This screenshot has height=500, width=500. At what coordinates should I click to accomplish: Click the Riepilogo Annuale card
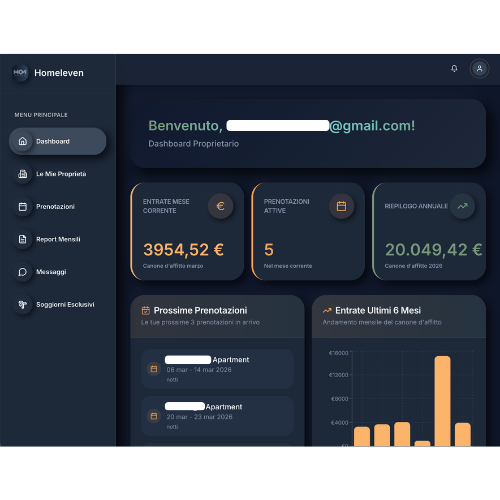[429, 231]
